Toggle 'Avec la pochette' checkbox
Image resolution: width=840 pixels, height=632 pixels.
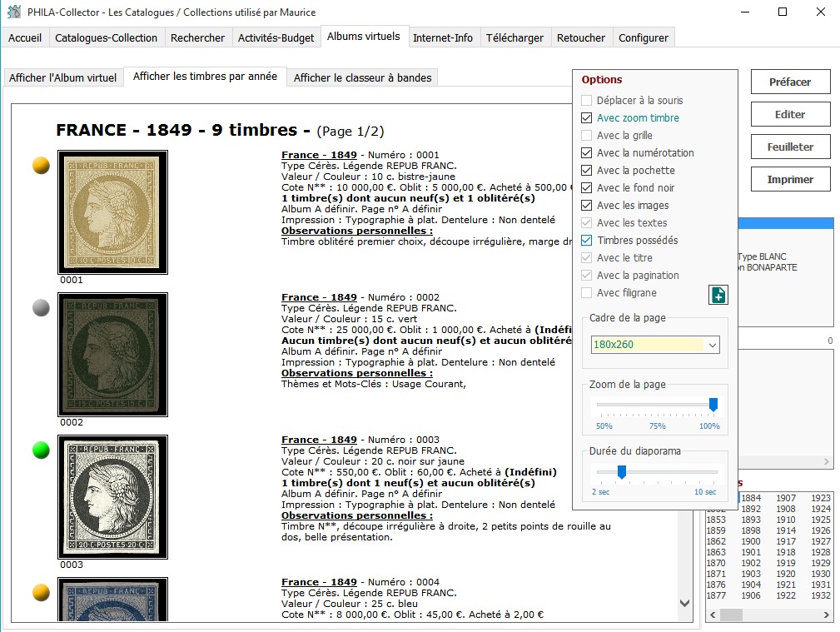coord(587,171)
